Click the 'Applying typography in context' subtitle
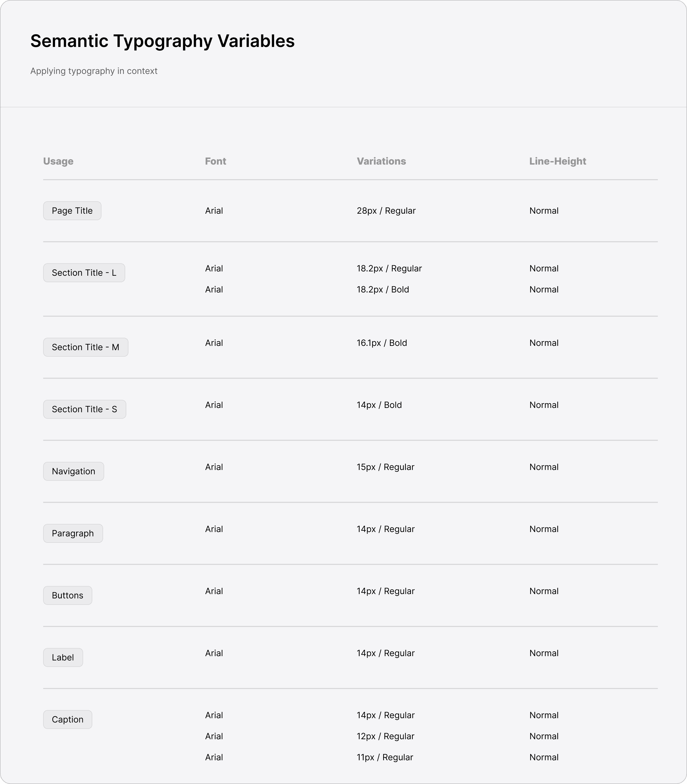The image size is (687, 784). pyautogui.click(x=94, y=71)
